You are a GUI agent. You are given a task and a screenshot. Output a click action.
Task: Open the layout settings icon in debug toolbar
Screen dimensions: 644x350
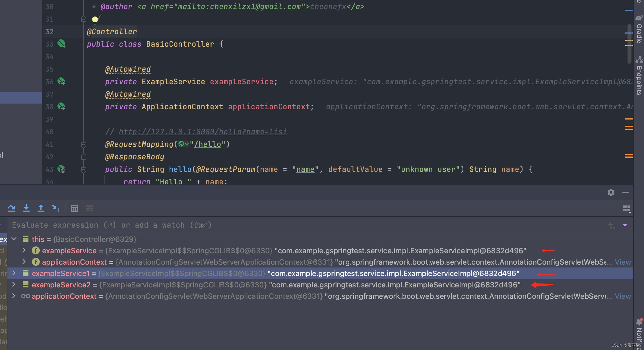pyautogui.click(x=626, y=209)
